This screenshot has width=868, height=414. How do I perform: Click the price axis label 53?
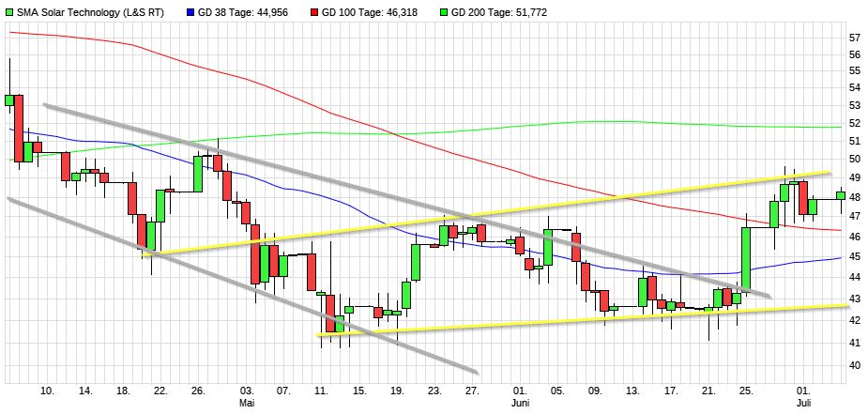(856, 105)
